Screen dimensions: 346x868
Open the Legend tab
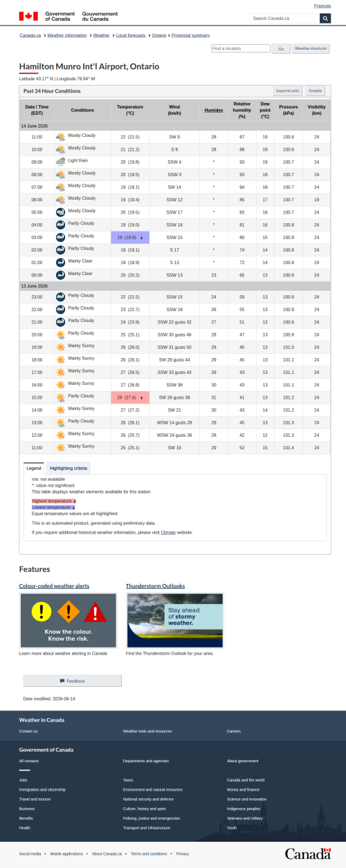click(x=34, y=468)
